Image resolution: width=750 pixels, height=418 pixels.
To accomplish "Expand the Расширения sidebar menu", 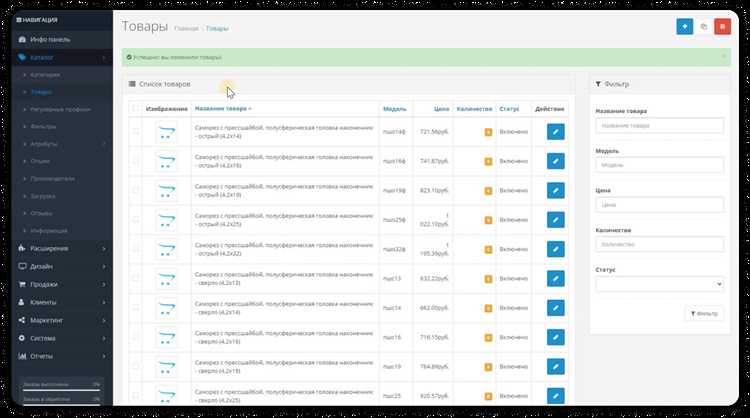I will point(57,248).
